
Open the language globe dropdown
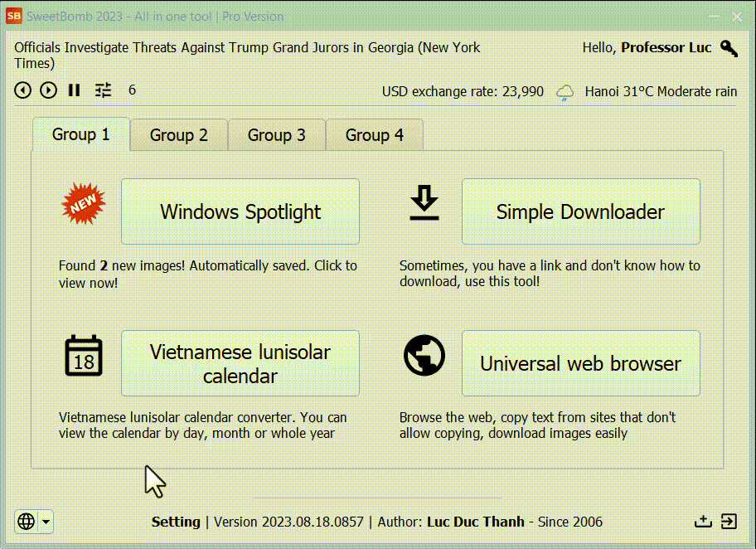click(34, 522)
